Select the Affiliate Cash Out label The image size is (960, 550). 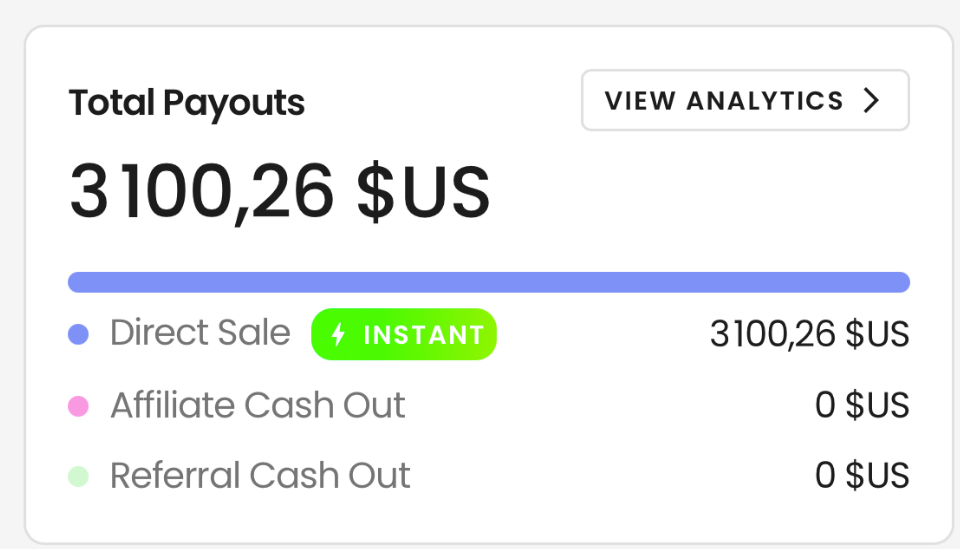click(x=258, y=405)
